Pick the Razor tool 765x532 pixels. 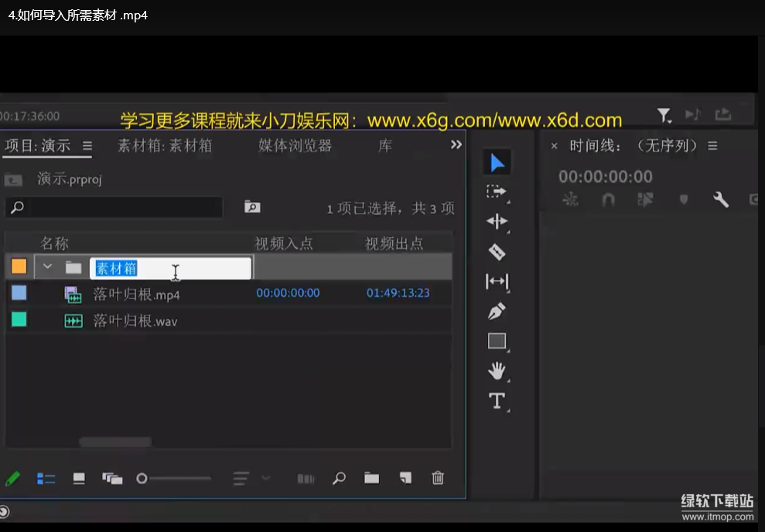[x=497, y=251]
